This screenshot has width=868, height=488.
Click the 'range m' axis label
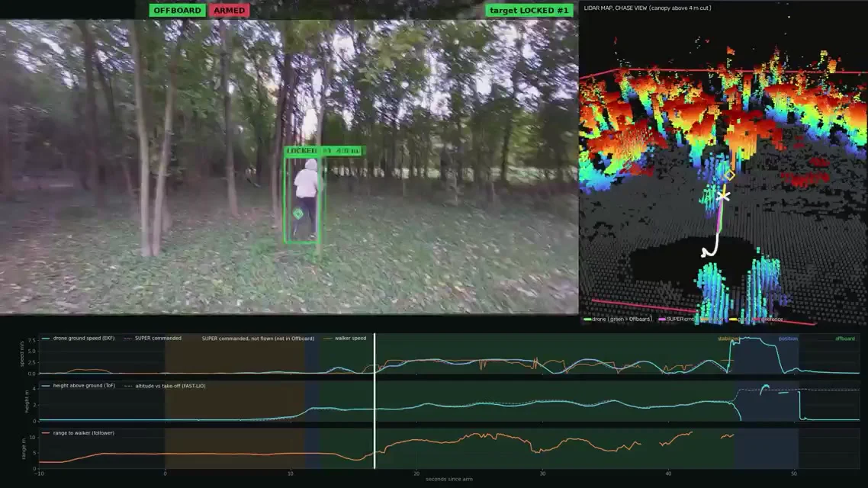(x=23, y=448)
